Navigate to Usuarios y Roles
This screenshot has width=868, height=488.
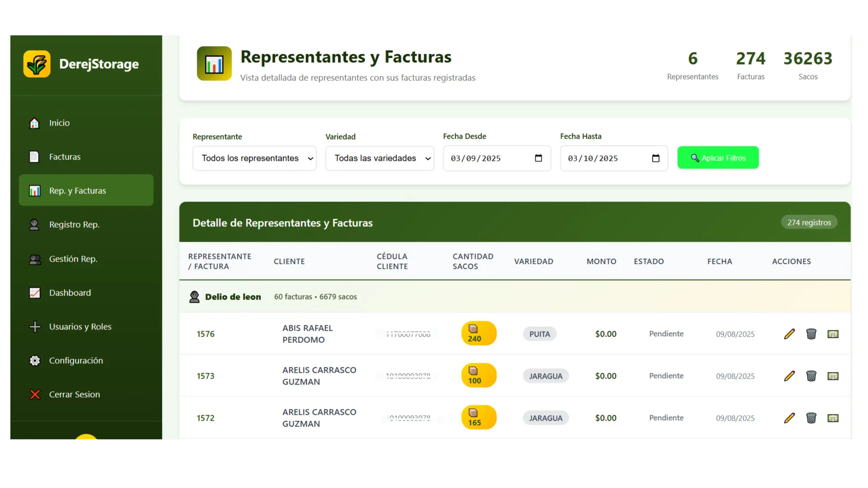(x=80, y=327)
